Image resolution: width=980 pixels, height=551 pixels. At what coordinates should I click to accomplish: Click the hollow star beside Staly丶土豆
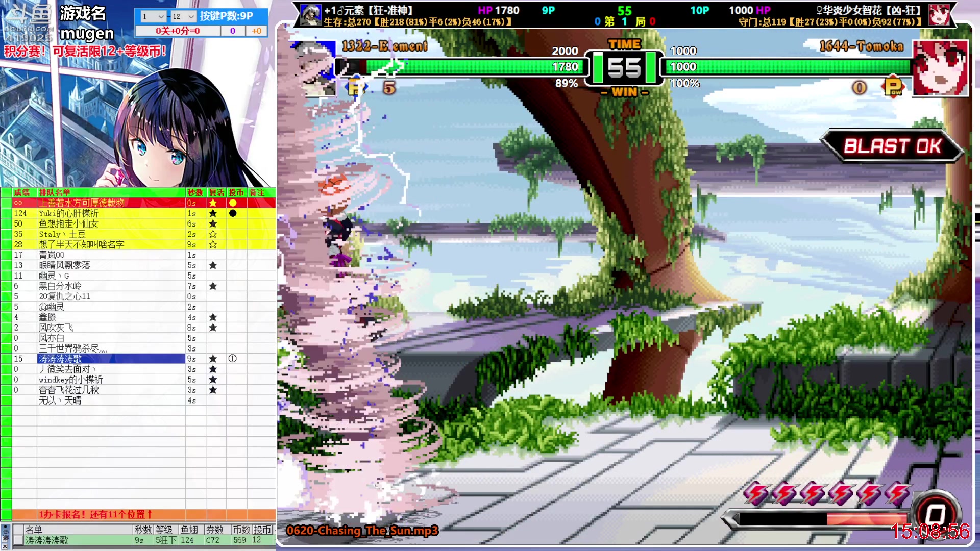[x=213, y=234]
